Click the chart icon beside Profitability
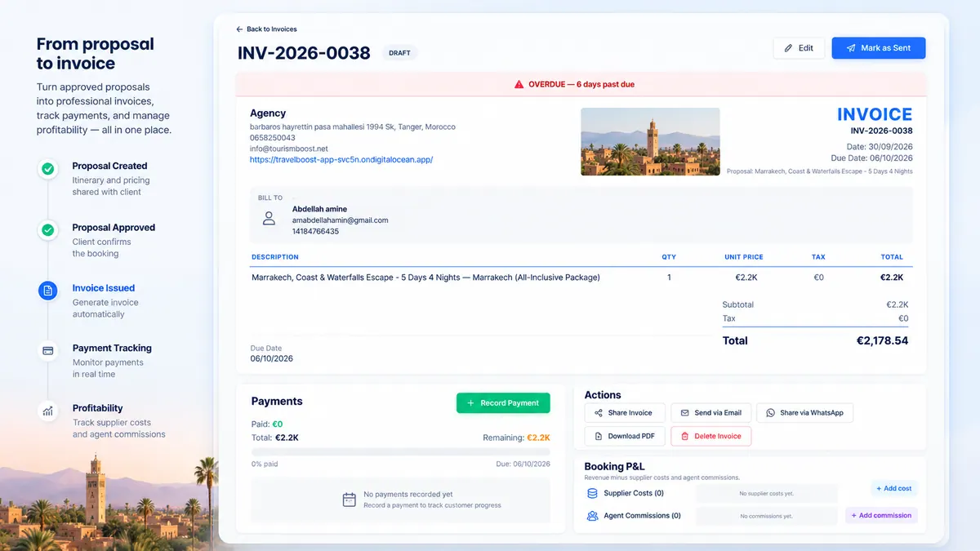This screenshot has width=980, height=551. click(x=48, y=411)
